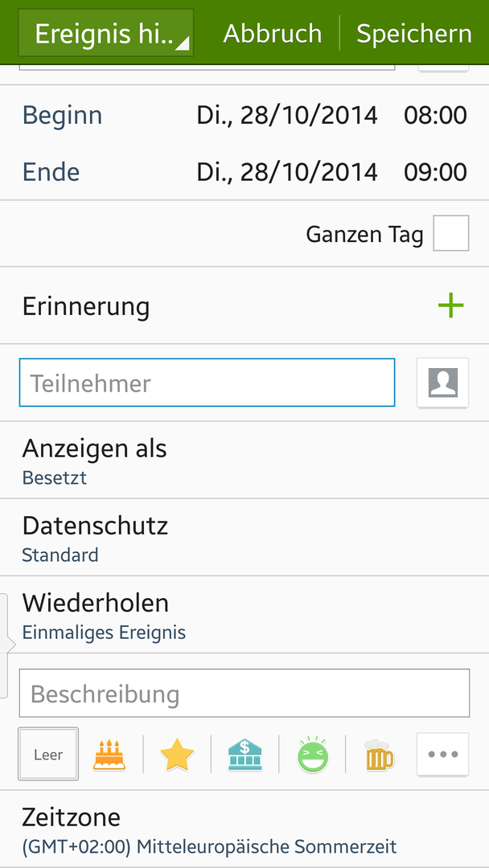Tap Speichern to save the event
The image size is (489, 868).
tap(414, 33)
